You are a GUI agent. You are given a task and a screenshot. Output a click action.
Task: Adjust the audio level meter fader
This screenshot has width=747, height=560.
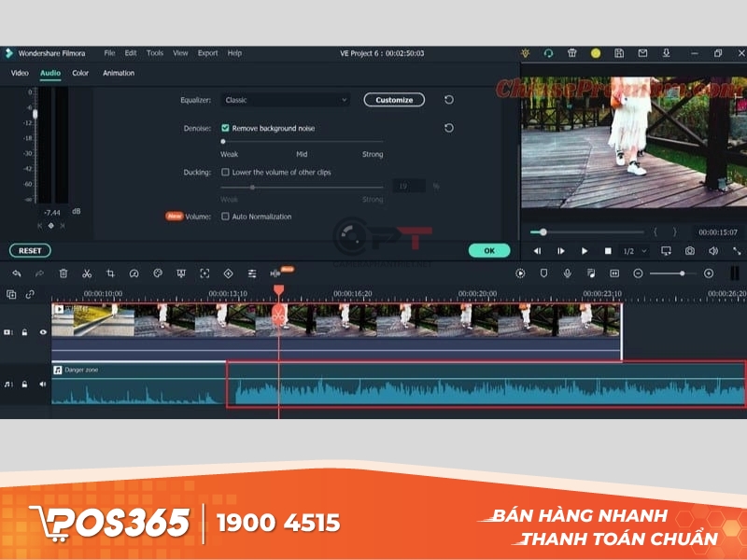pos(35,114)
